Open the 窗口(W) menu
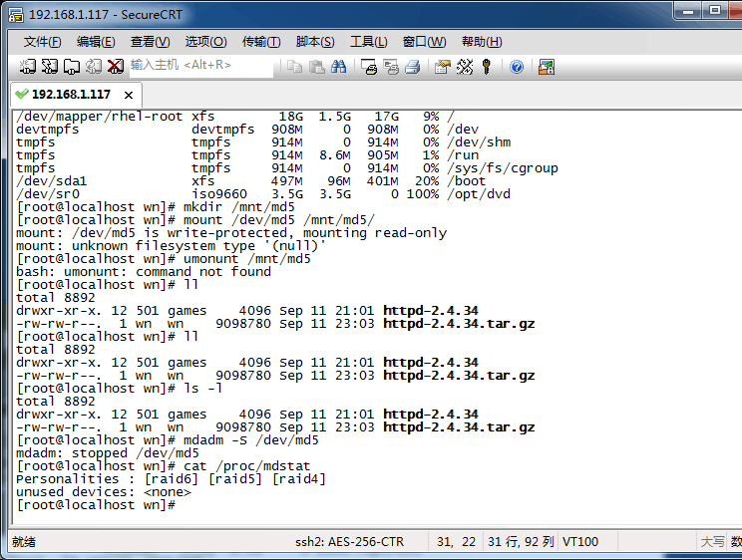This screenshot has height=560, width=742. [x=424, y=42]
